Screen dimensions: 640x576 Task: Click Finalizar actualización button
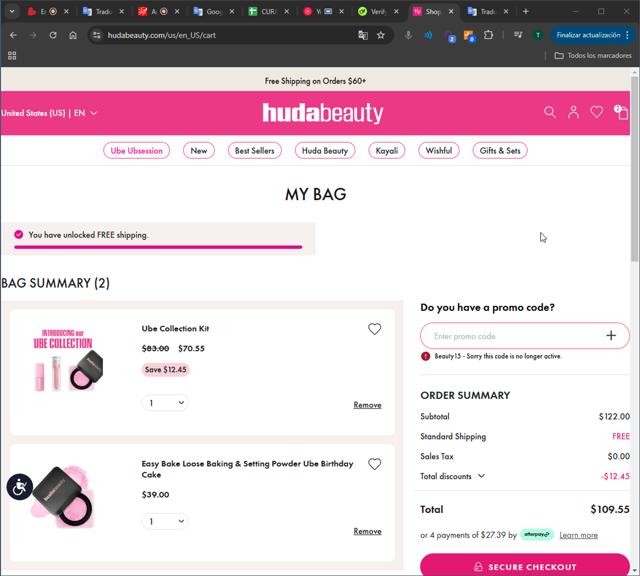(591, 35)
